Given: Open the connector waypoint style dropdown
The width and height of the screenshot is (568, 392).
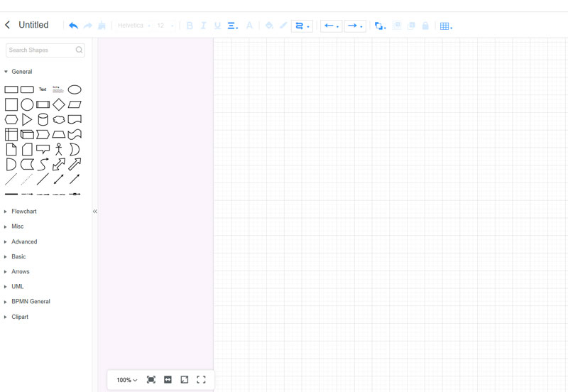Looking at the screenshot, I should click(x=302, y=26).
